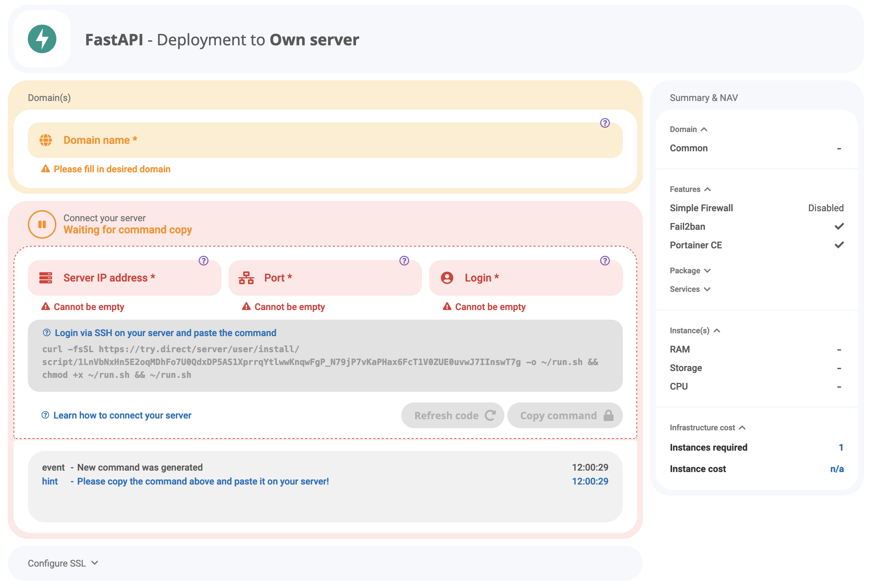Image resolution: width=874 pixels, height=588 pixels.
Task: Click question icon before Learn how to connect
Action: click(x=45, y=415)
